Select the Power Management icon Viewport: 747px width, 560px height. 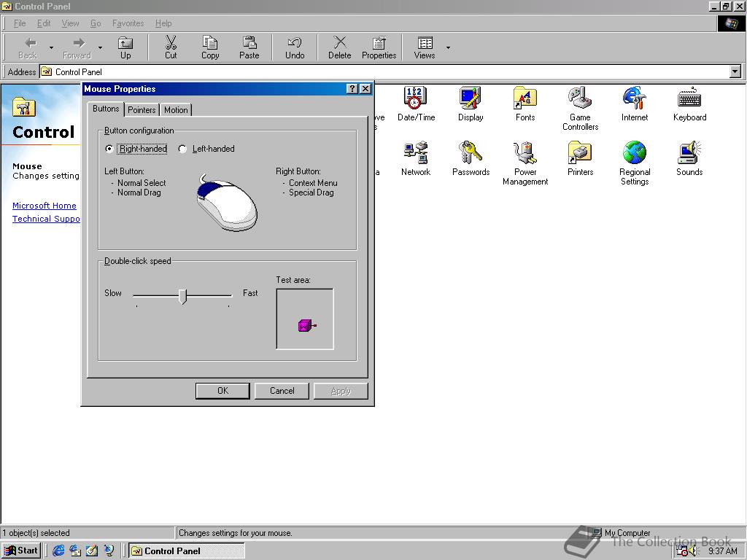(x=525, y=163)
